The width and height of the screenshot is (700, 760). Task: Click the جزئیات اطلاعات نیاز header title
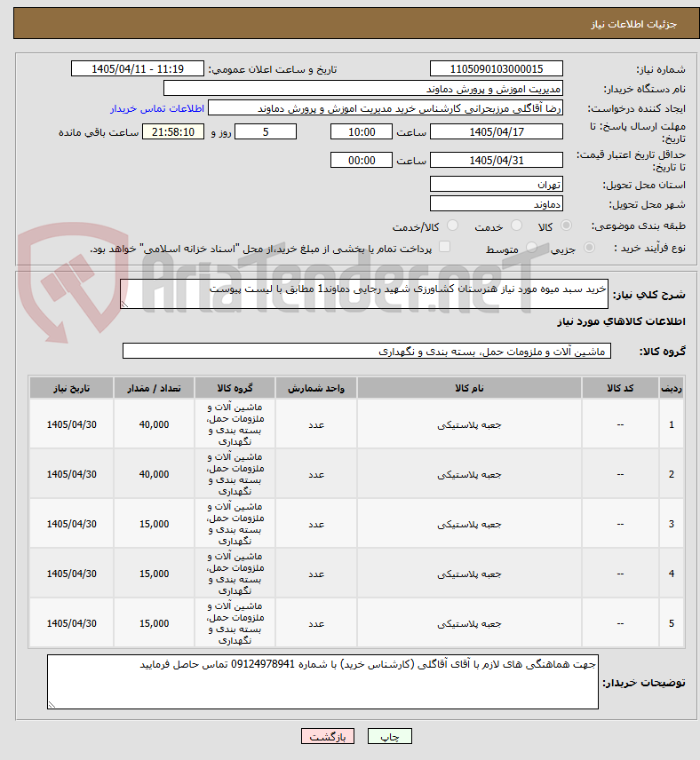pyautogui.click(x=633, y=24)
